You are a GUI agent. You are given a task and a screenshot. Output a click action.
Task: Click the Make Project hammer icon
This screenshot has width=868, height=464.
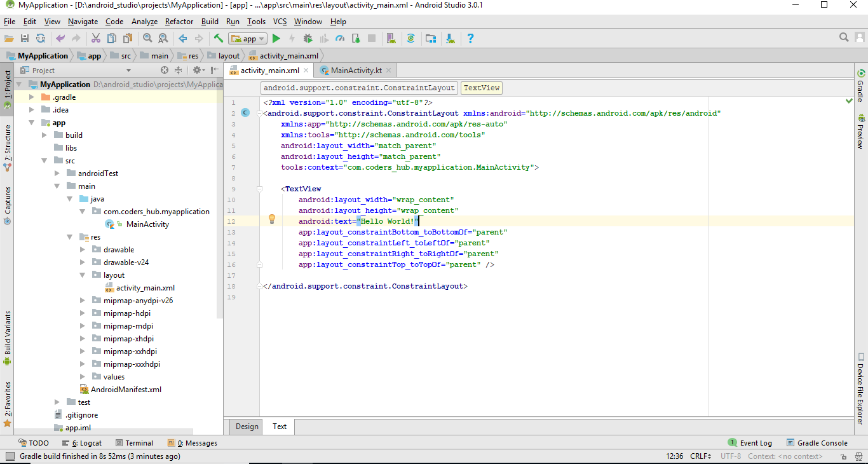(x=219, y=39)
